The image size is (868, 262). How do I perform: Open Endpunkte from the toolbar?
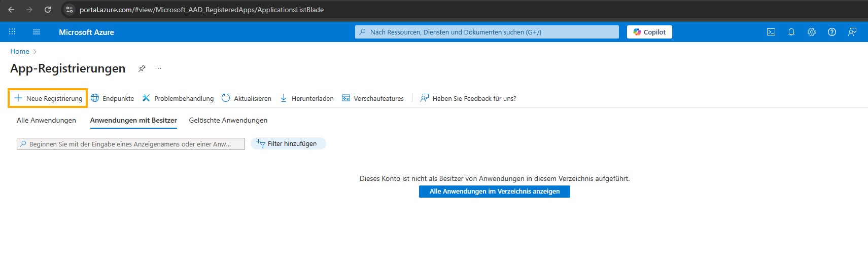coord(113,98)
